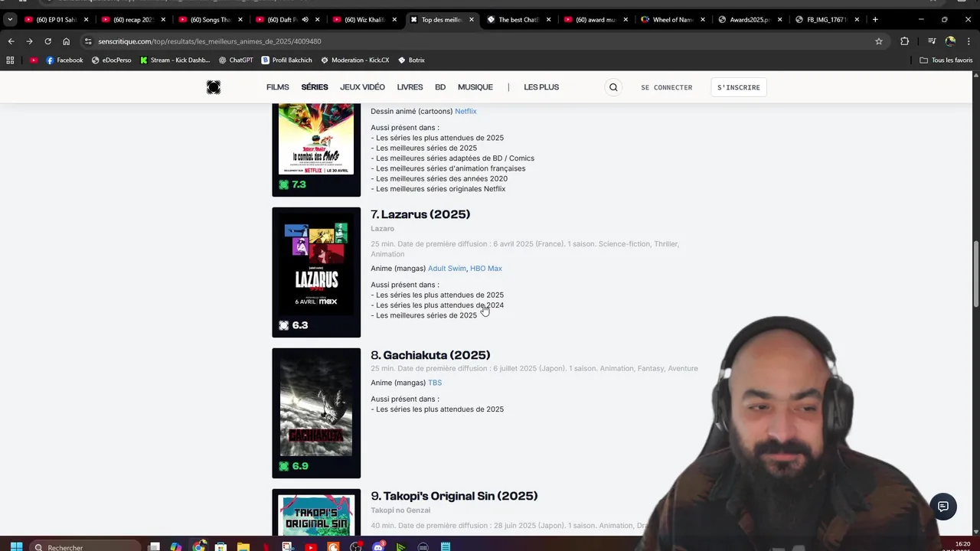Open the browser extensions puzzle icon

point(905,41)
